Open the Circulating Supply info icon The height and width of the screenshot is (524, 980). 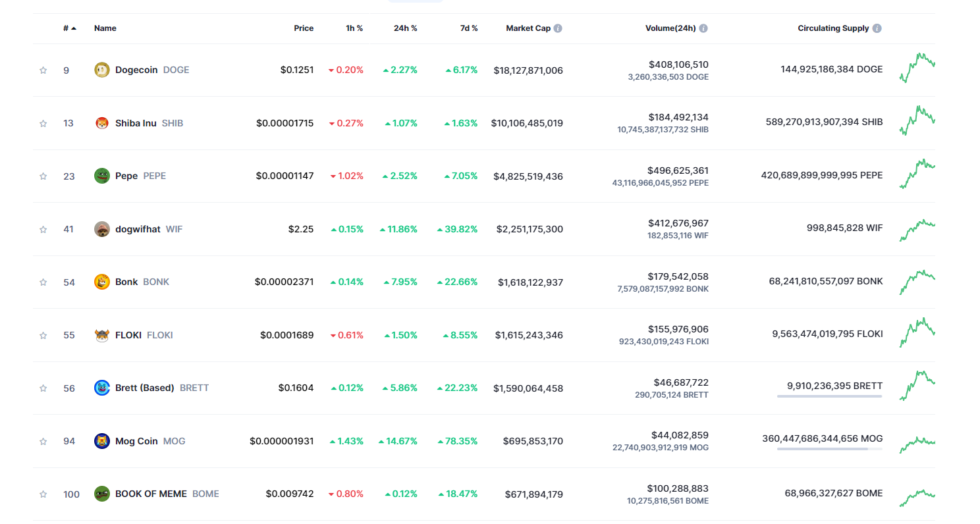pos(877,28)
